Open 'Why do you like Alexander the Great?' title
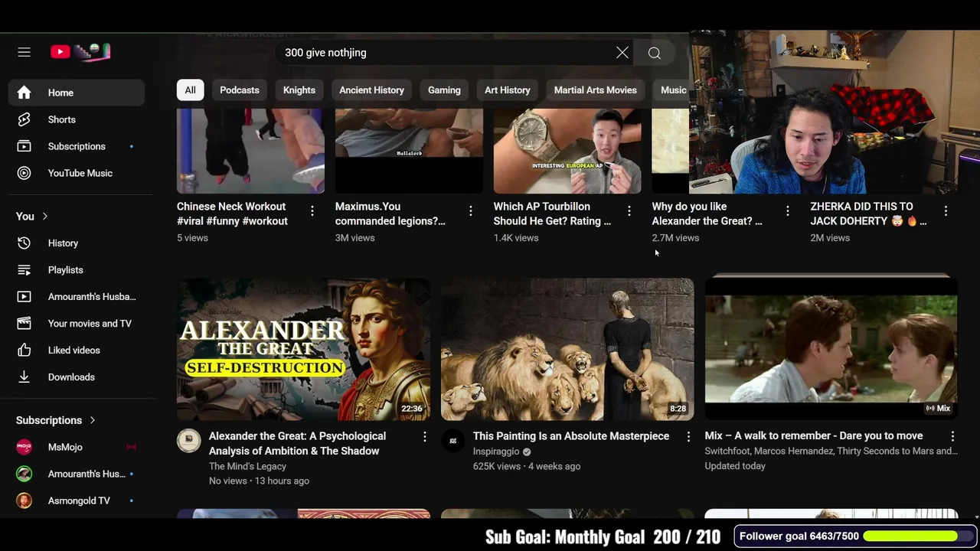980x551 pixels. click(707, 214)
